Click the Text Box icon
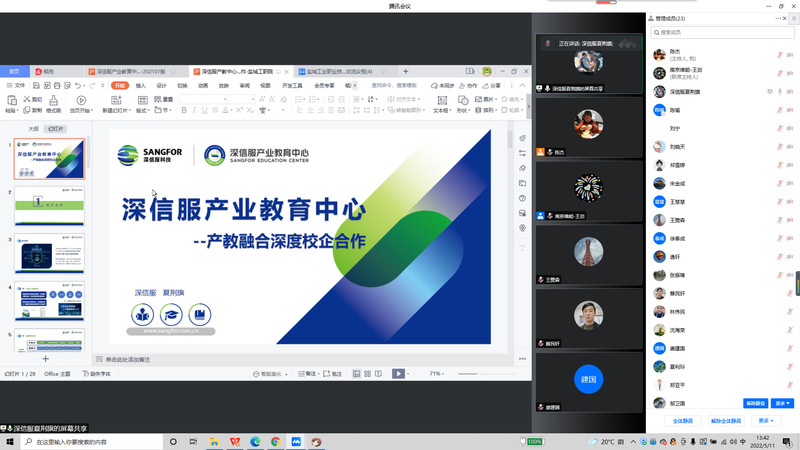 click(442, 100)
